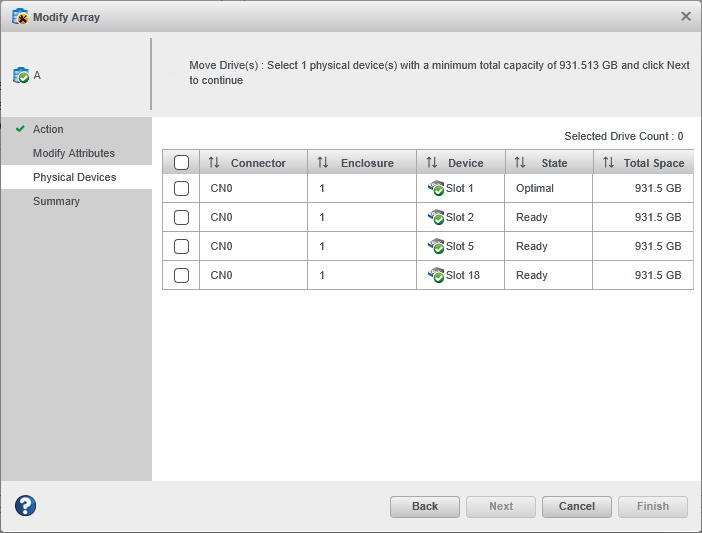This screenshot has height=533, width=702.
Task: Sort by Total Space column arrows
Action: [x=608, y=163]
